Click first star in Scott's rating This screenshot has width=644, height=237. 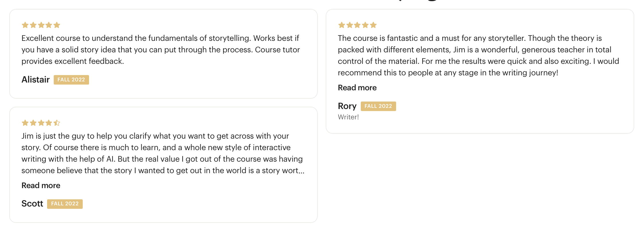point(25,123)
